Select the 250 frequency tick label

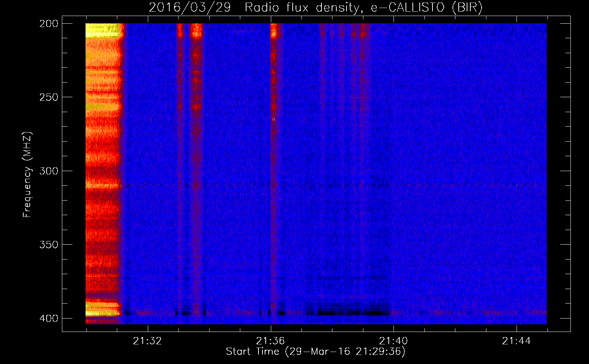(x=49, y=97)
